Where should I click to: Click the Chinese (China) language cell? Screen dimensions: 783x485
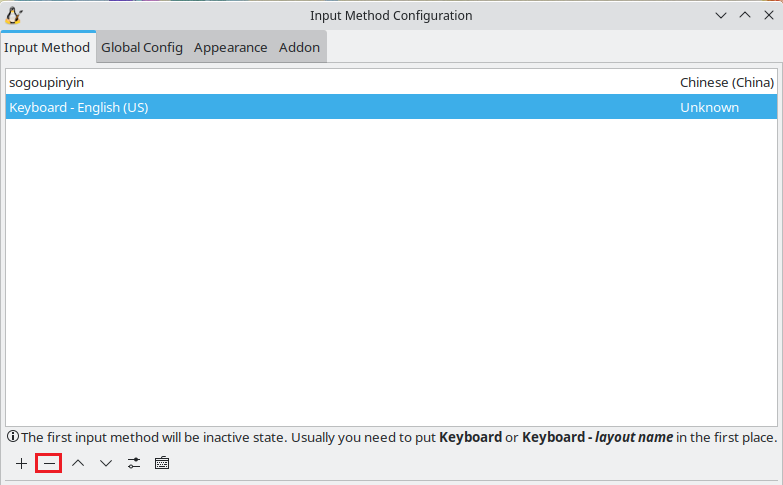click(x=727, y=82)
